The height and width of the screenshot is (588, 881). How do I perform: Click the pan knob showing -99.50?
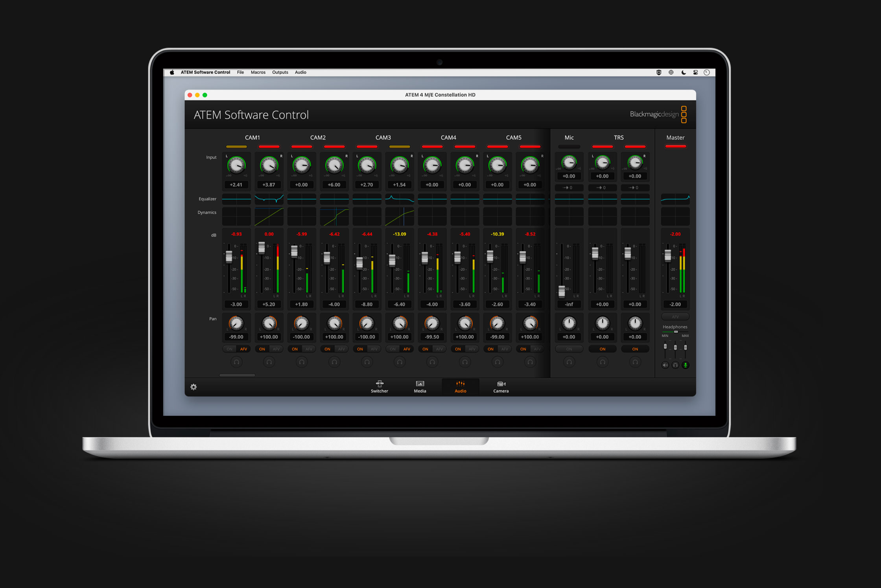pos(432,323)
